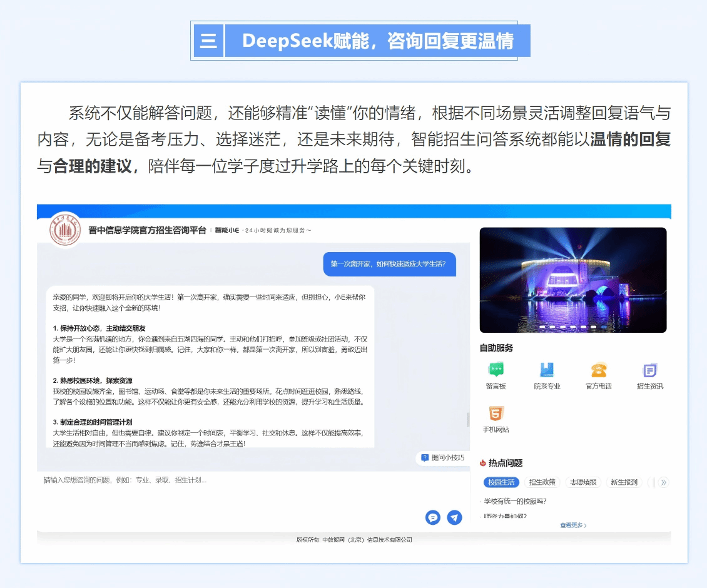Open 提问小技巧 question tips

[442, 458]
